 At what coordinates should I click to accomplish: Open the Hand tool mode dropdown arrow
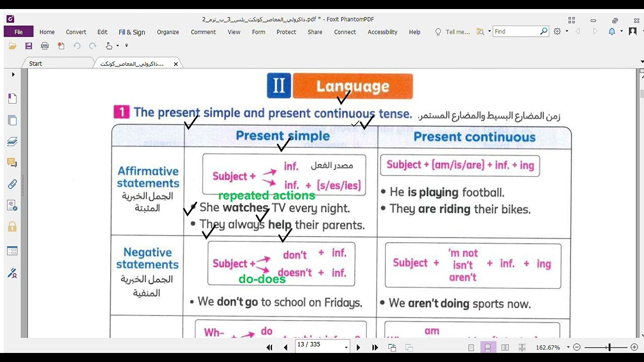tap(118, 46)
